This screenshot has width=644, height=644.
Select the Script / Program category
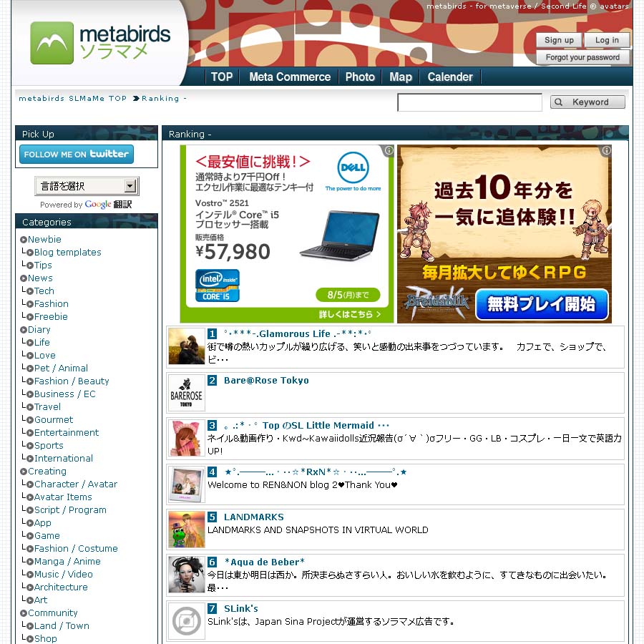[x=70, y=510]
